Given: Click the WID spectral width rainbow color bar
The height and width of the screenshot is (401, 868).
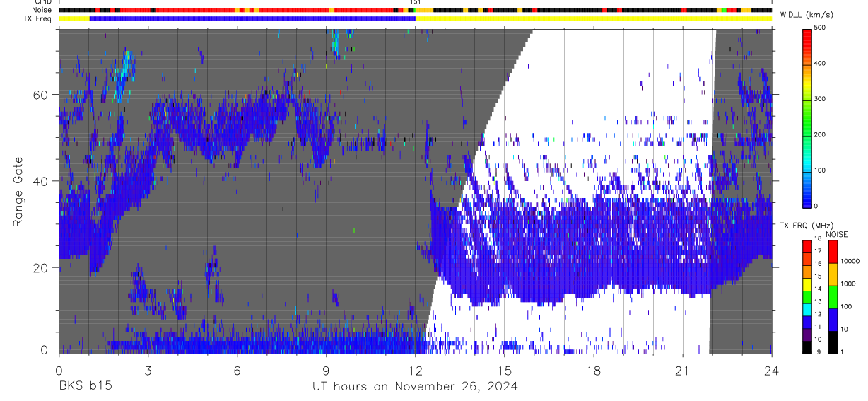Looking at the screenshot, I should (x=808, y=117).
